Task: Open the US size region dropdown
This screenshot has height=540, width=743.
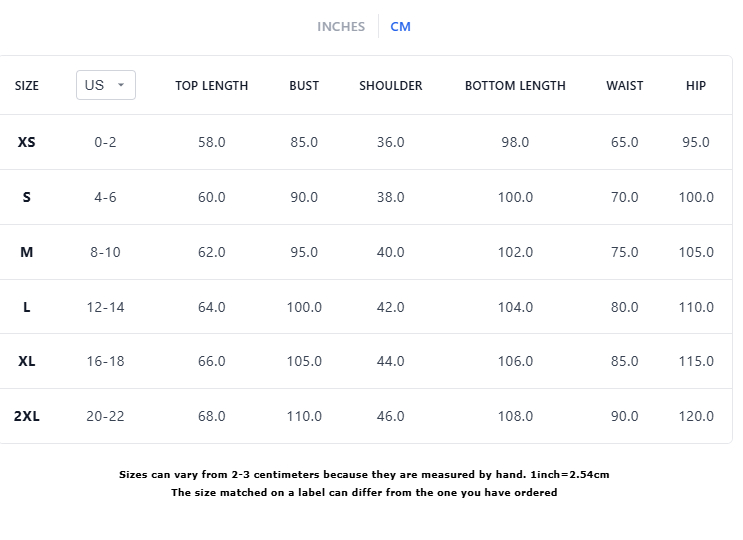Action: [x=105, y=85]
